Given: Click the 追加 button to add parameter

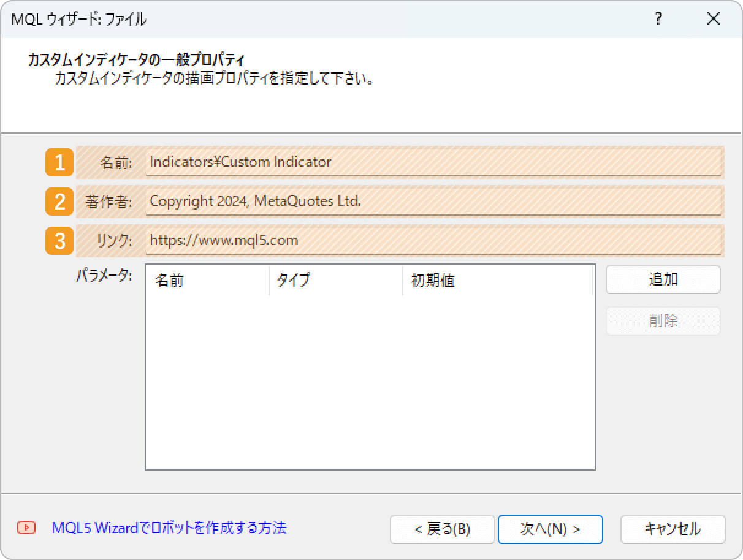Looking at the screenshot, I should [663, 279].
